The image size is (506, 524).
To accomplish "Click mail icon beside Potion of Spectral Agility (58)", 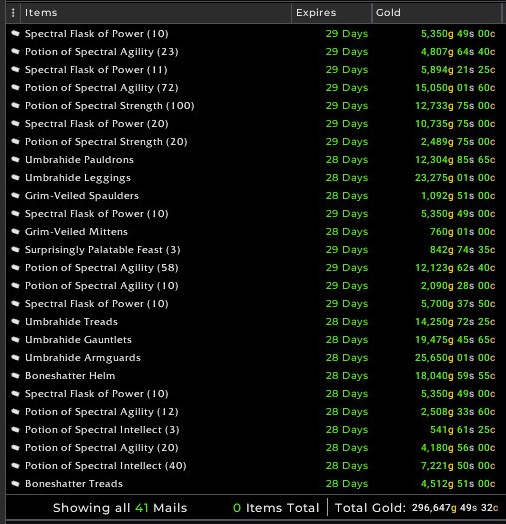I will click(x=15, y=268).
